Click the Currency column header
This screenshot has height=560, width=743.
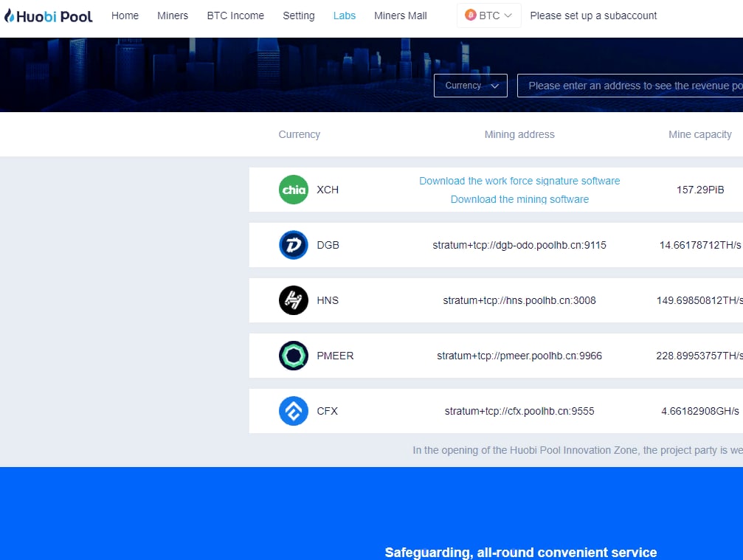point(300,134)
